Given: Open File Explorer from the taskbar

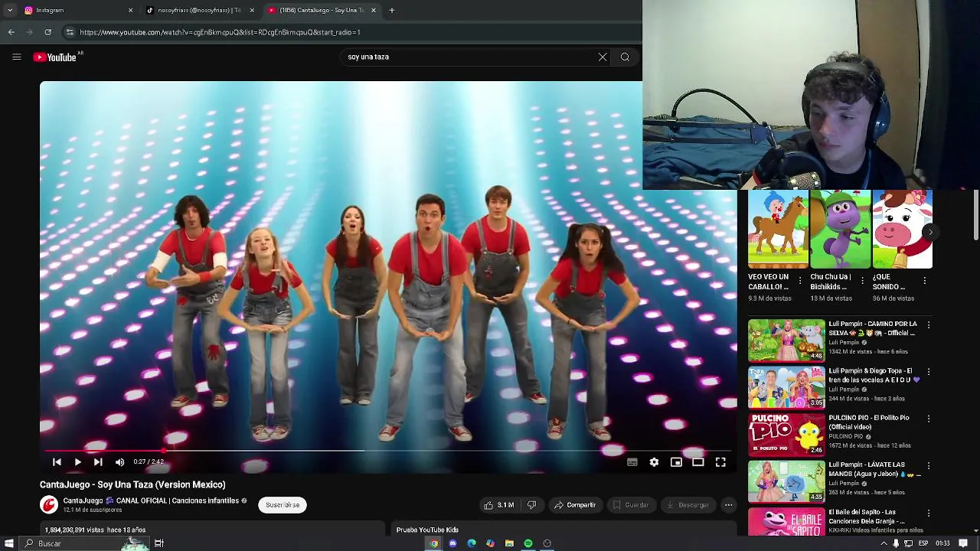Looking at the screenshot, I should (509, 543).
